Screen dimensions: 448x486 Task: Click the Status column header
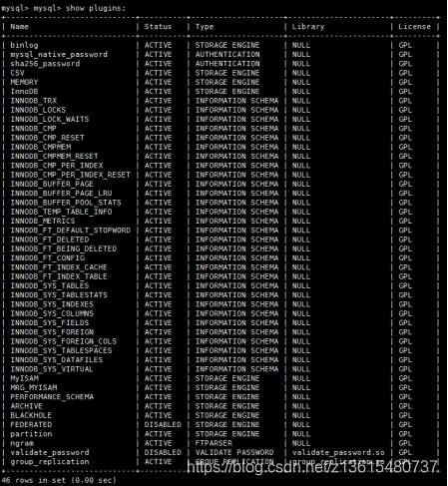coord(158,27)
